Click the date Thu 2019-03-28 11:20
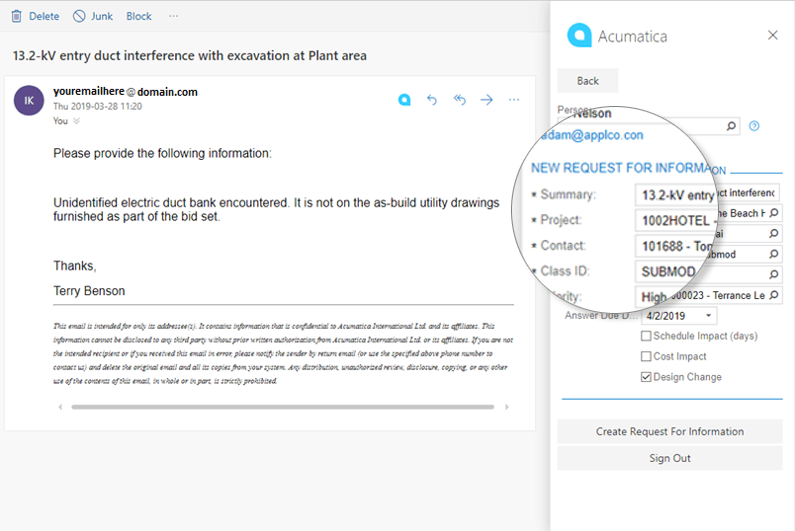 pyautogui.click(x=97, y=107)
